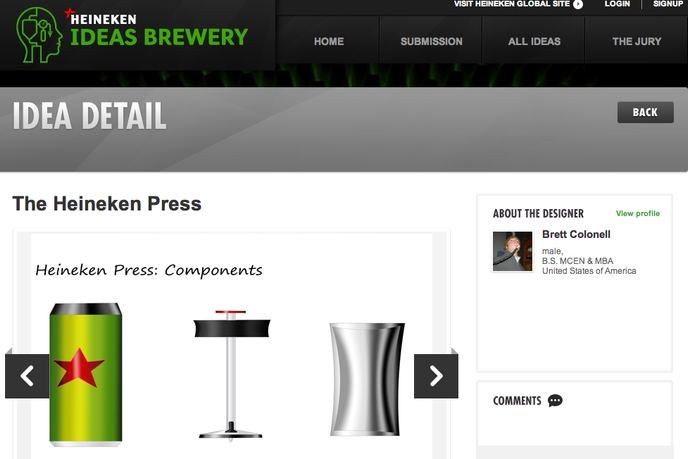This screenshot has width=688, height=459.
Task: Open Brett Colonell's profile photo
Action: coord(512,251)
